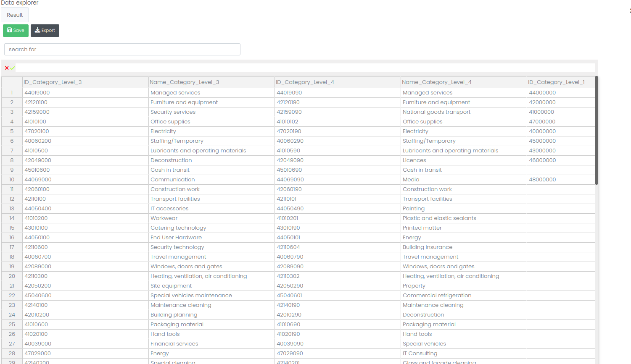This screenshot has height=364, width=631.
Task: Click the green checkmark confirm icon
Action: click(13, 68)
